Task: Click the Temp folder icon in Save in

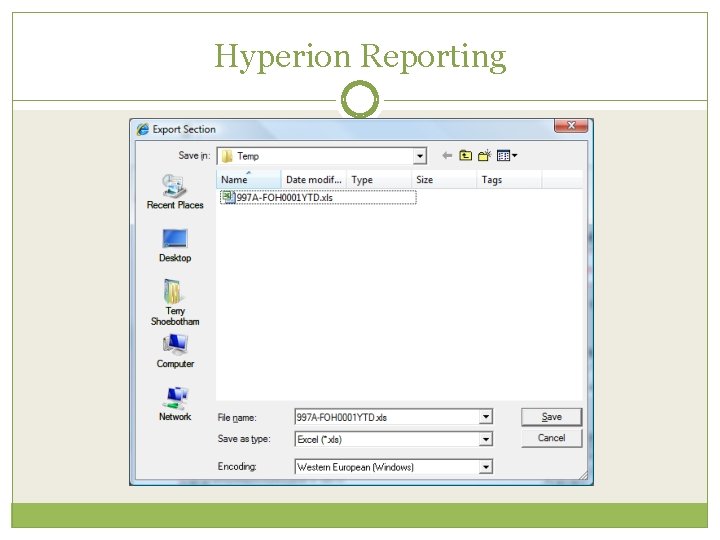Action: pos(226,156)
